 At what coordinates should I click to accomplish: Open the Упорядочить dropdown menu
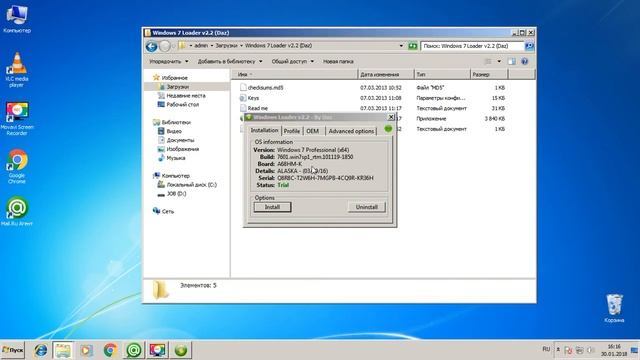coord(169,61)
